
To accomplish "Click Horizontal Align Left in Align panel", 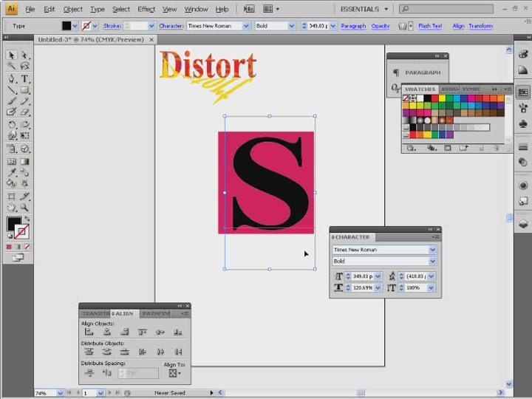I will pos(89,332).
